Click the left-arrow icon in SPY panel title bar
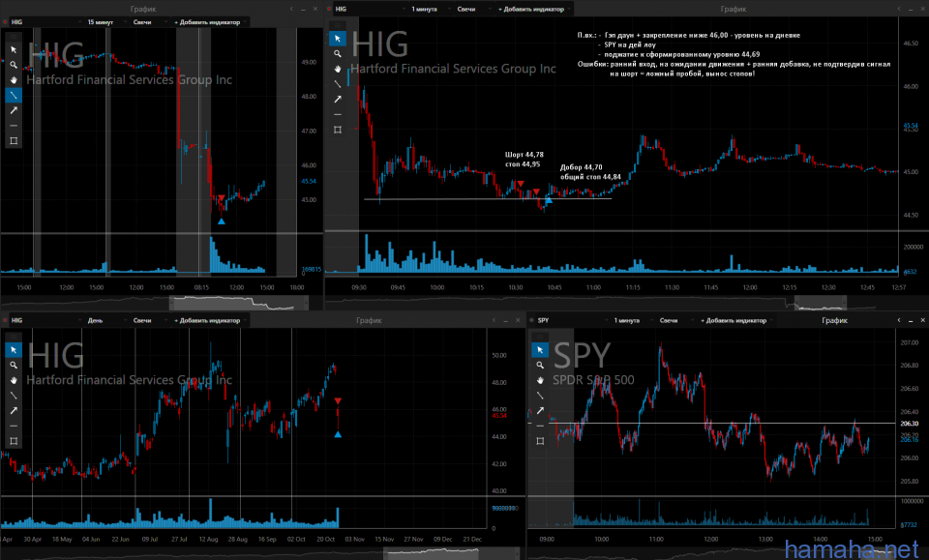This screenshot has width=929, height=560. (x=899, y=320)
